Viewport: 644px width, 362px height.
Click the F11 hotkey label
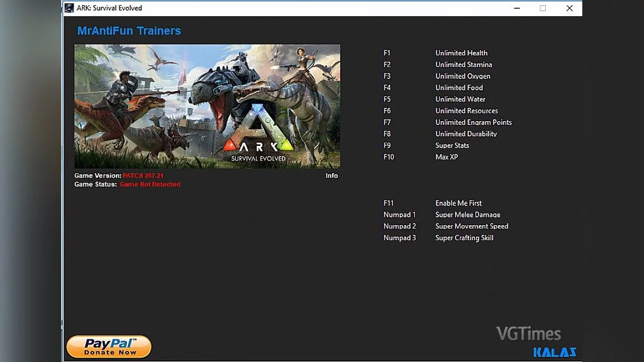click(389, 203)
